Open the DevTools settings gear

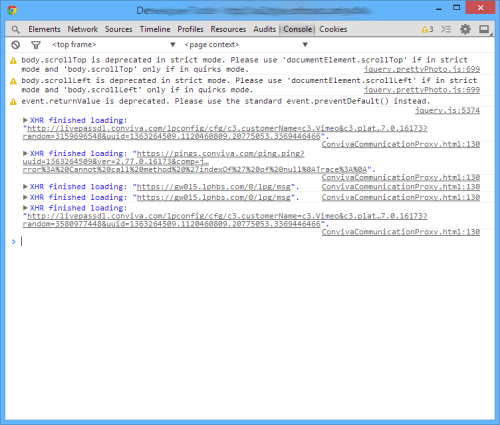[x=465, y=29]
